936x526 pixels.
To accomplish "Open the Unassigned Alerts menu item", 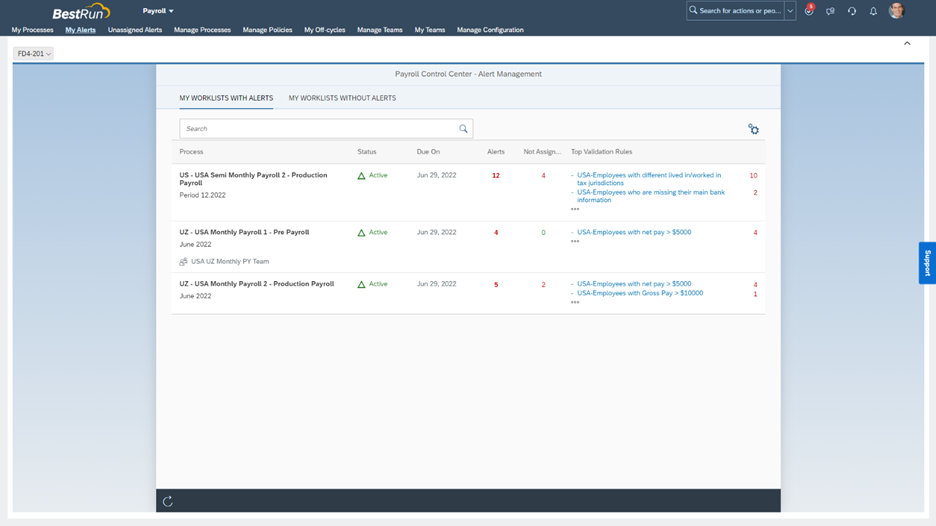I will coord(135,30).
